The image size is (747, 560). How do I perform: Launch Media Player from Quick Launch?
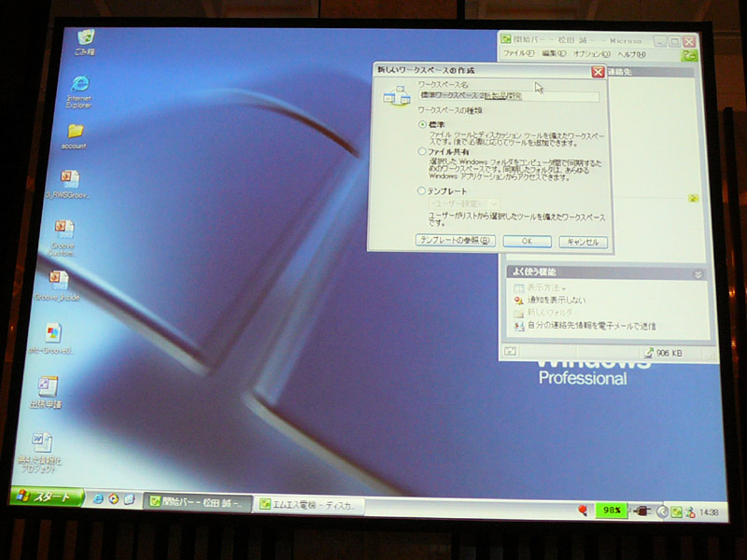click(113, 499)
